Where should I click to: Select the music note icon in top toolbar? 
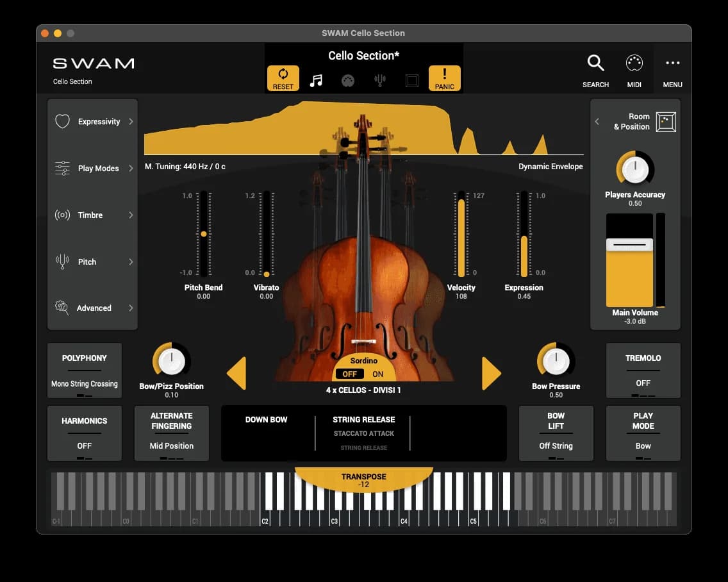point(316,81)
